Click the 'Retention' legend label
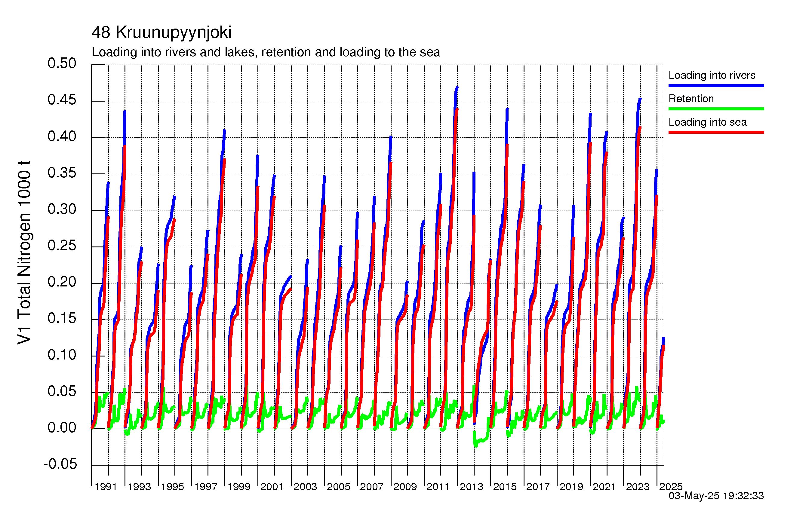This screenshot has height=511, width=812. coord(691,98)
